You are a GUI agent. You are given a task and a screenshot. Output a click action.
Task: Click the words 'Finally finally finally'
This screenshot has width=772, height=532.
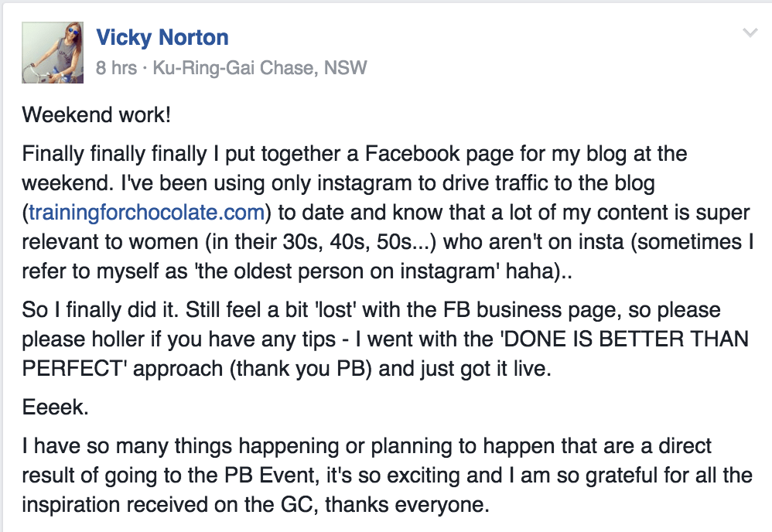click(x=114, y=154)
